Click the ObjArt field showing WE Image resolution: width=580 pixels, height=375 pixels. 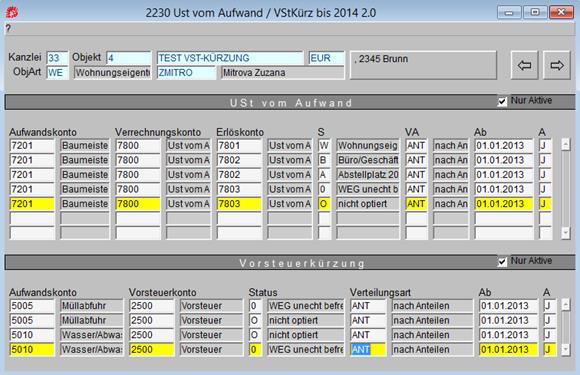57,72
